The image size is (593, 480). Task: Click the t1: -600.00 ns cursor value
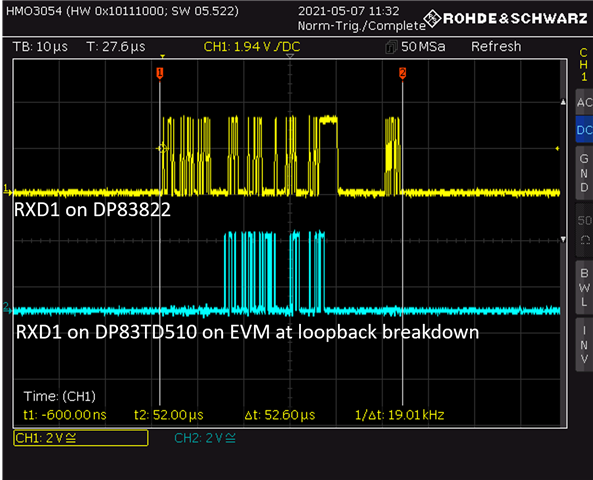pyautogui.click(x=65, y=415)
